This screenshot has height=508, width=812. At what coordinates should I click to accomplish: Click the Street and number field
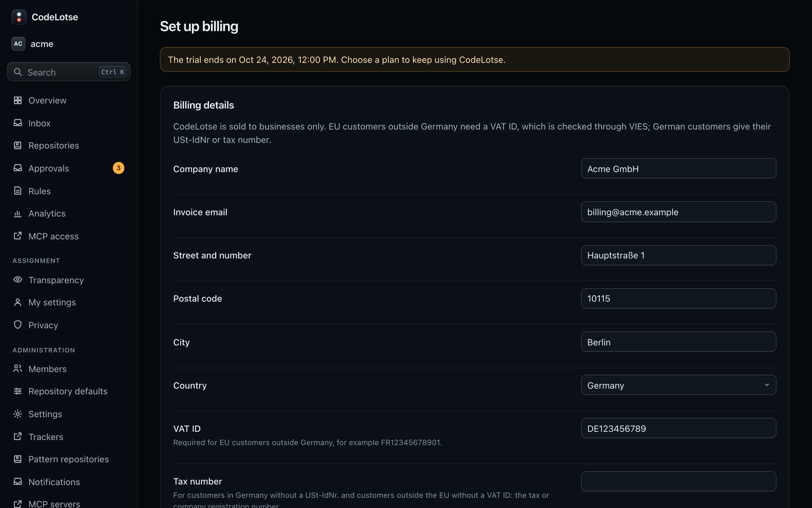(x=678, y=255)
